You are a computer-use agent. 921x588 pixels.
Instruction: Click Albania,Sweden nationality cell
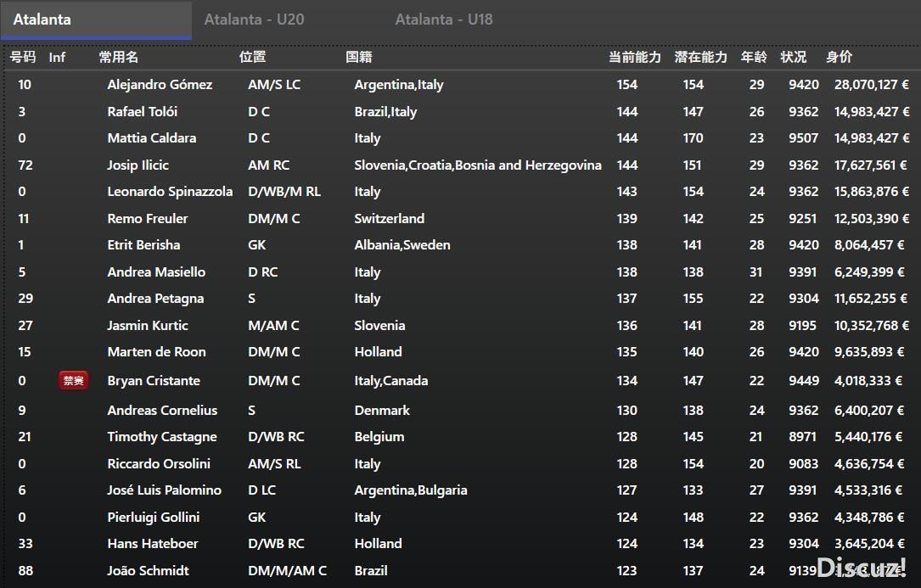pyautogui.click(x=402, y=245)
